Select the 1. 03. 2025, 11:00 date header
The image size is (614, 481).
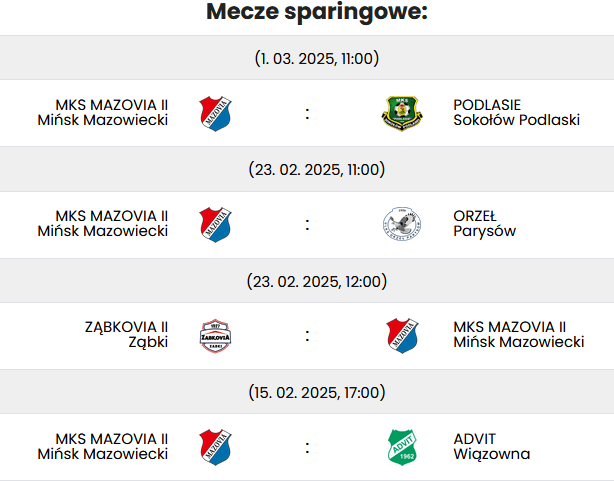[x=317, y=58]
